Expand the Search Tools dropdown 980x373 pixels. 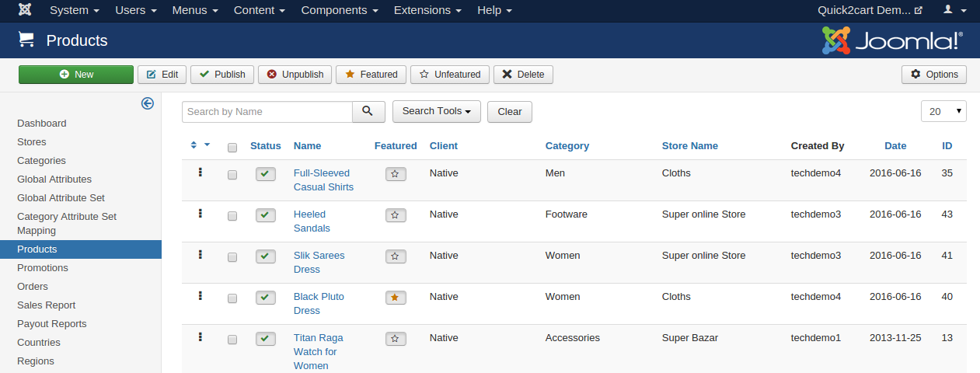(436, 111)
